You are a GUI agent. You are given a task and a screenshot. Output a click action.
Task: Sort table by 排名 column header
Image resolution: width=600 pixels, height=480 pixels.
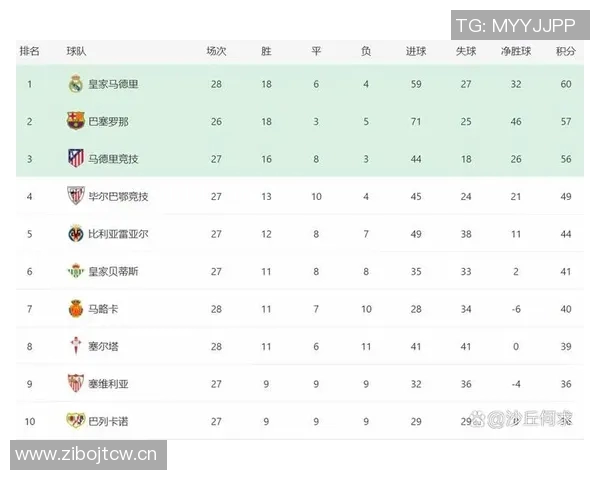point(30,51)
